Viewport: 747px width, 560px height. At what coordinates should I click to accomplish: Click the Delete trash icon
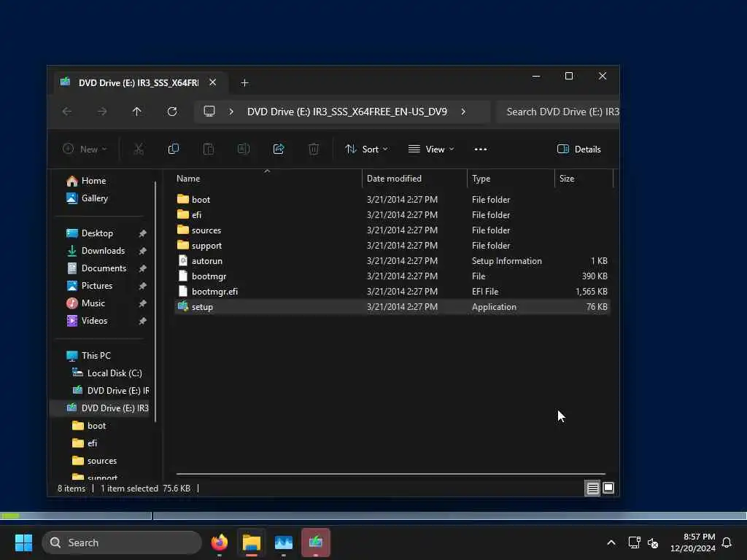314,149
